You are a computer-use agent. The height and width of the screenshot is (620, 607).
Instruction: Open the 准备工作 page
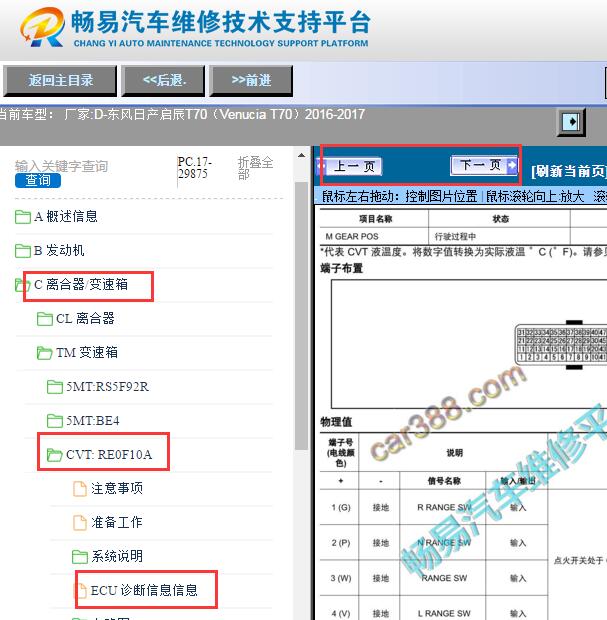click(117, 523)
